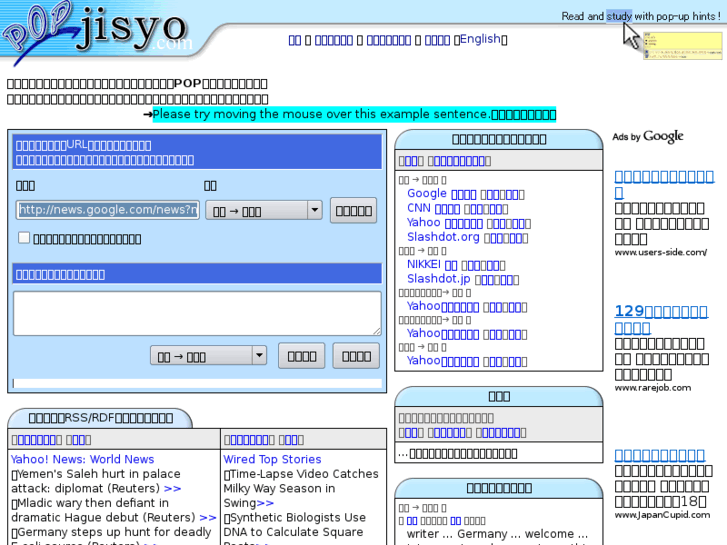
Task: Open the language dropdown below the text area
Action: (x=208, y=356)
